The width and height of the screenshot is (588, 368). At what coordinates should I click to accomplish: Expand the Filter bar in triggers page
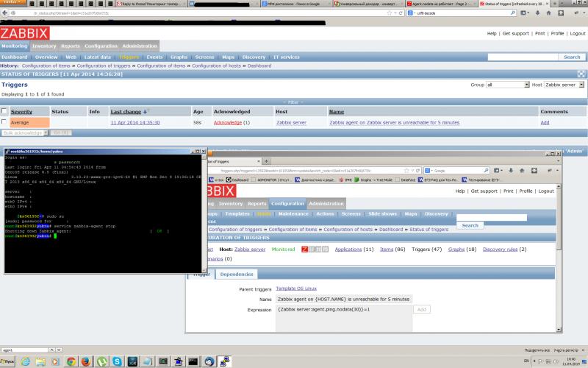[293, 102]
